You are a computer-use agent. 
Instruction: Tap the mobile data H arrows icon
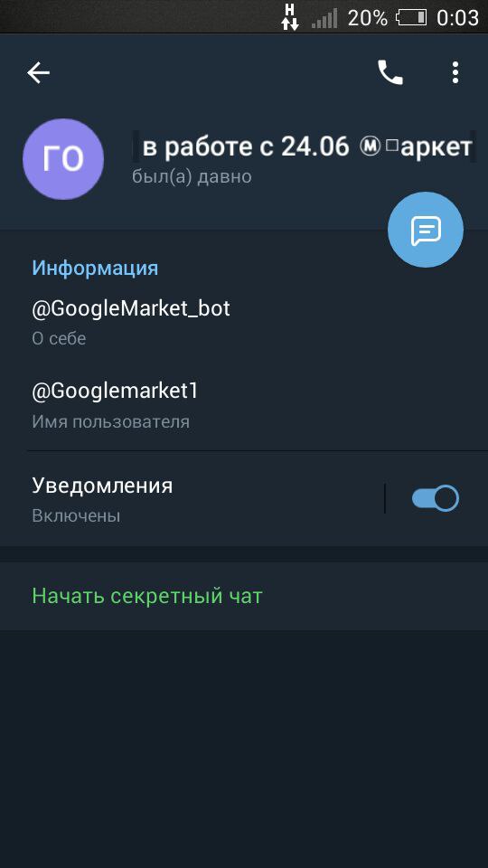click(290, 16)
